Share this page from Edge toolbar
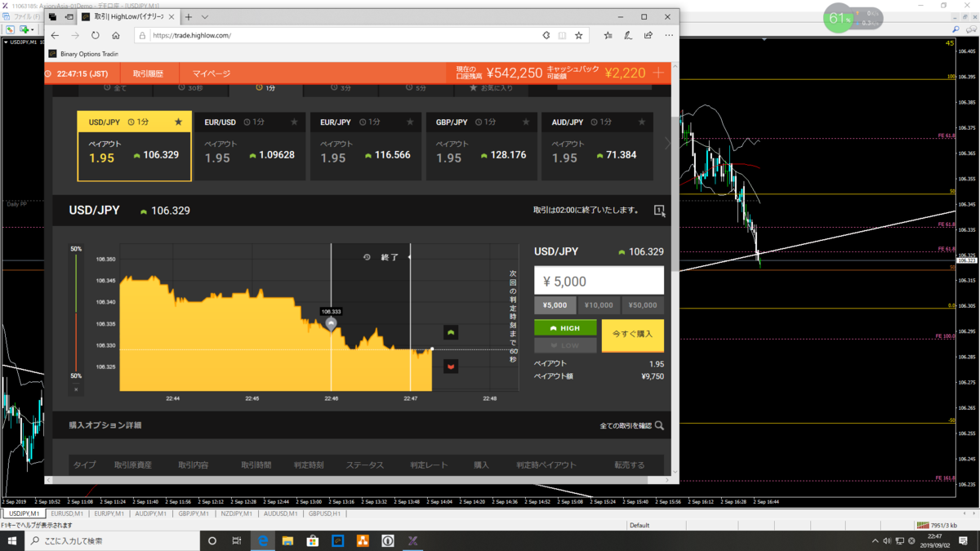 click(x=648, y=36)
